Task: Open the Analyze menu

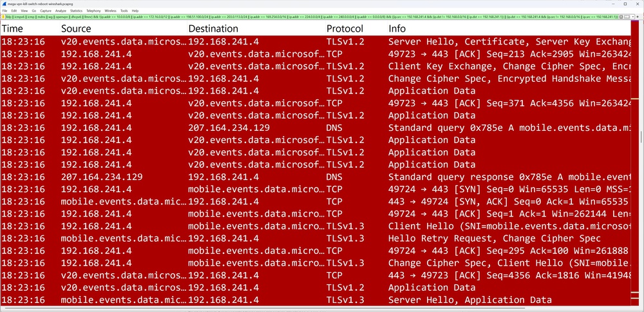Action: point(61,11)
